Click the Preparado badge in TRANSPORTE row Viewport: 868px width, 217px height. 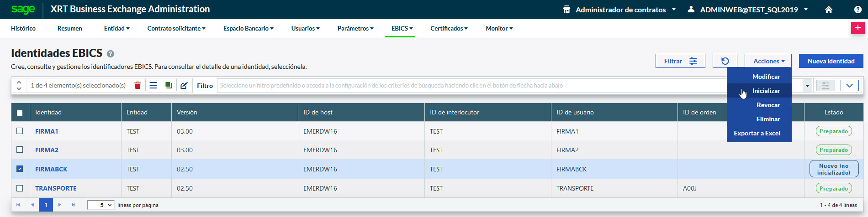point(834,188)
